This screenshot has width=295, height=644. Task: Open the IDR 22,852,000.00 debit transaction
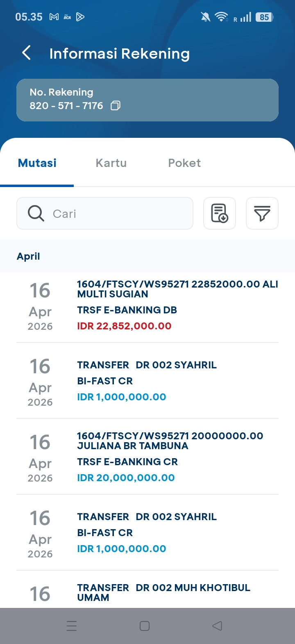147,307
